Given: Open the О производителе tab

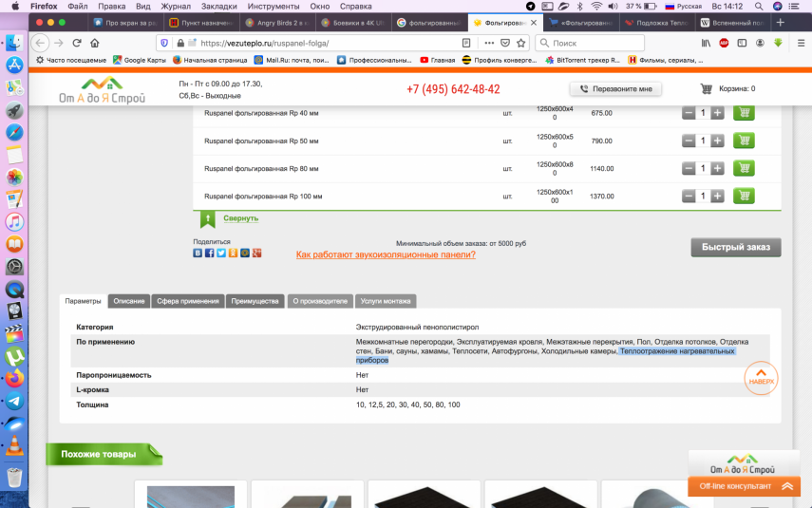Looking at the screenshot, I should pyautogui.click(x=320, y=301).
